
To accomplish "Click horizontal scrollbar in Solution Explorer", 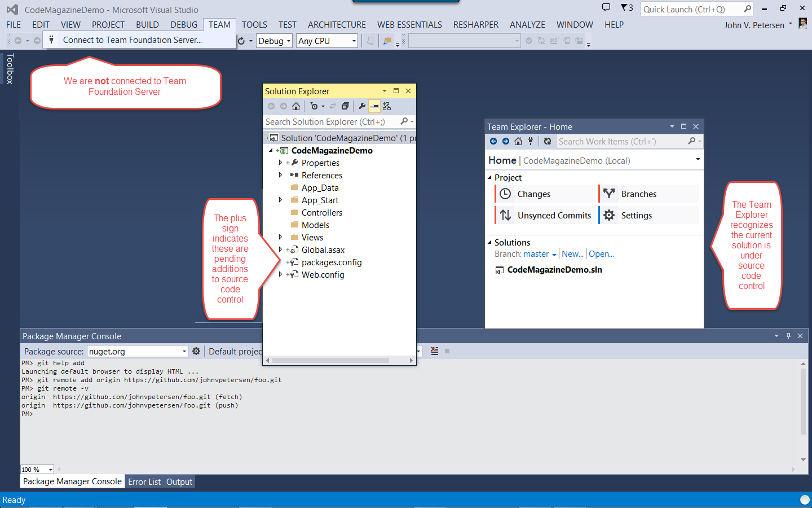I will [x=332, y=360].
